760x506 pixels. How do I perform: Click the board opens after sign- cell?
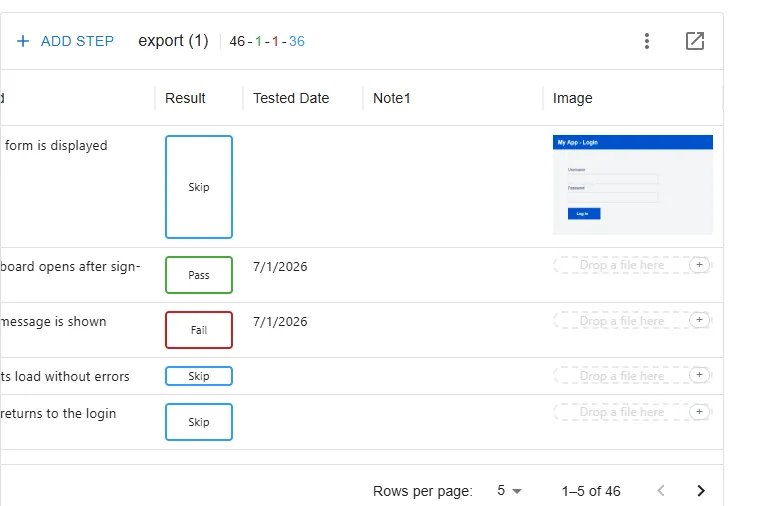(x=70, y=267)
